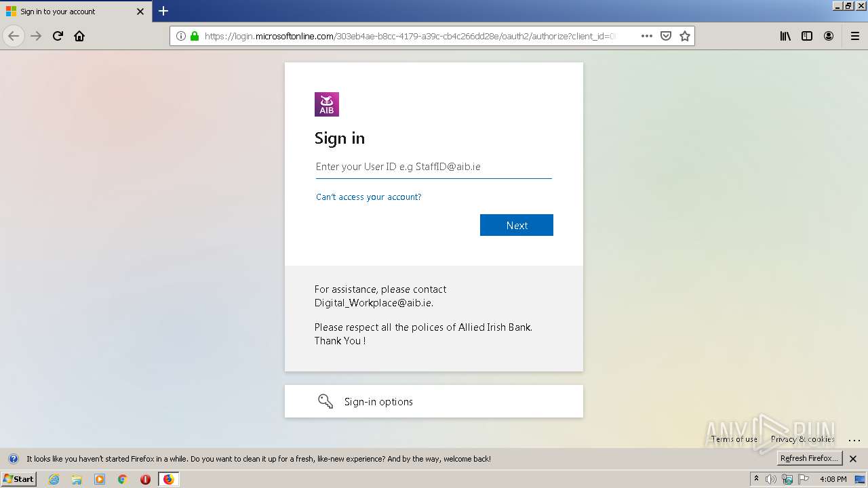Select the text "Digital_Workplace@aib.ie."
Image resolution: width=868 pixels, height=488 pixels.
pyautogui.click(x=374, y=303)
